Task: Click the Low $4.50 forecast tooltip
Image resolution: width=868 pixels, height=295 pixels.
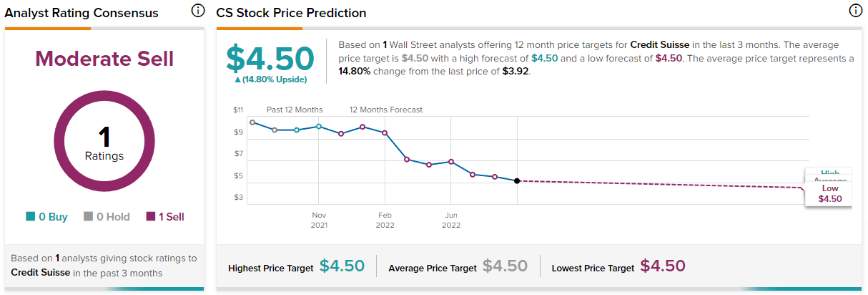Action: click(x=829, y=193)
